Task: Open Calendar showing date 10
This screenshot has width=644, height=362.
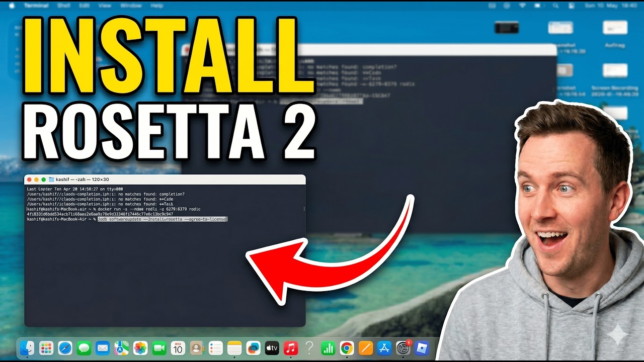Action: tap(178, 347)
